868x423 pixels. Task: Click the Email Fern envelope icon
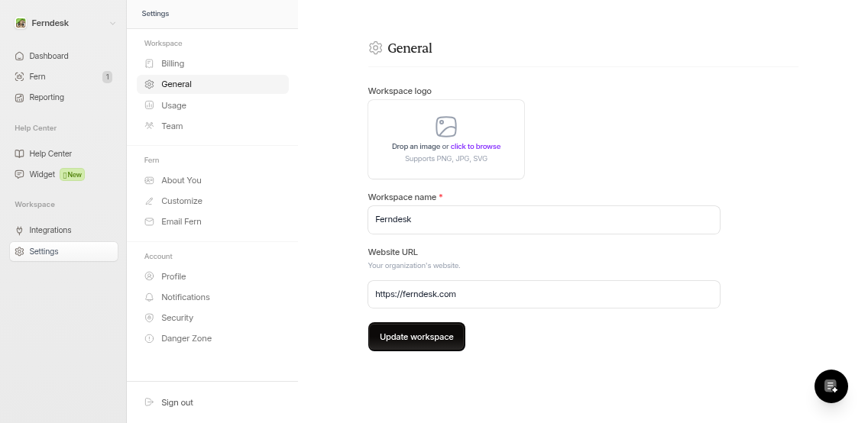(149, 221)
